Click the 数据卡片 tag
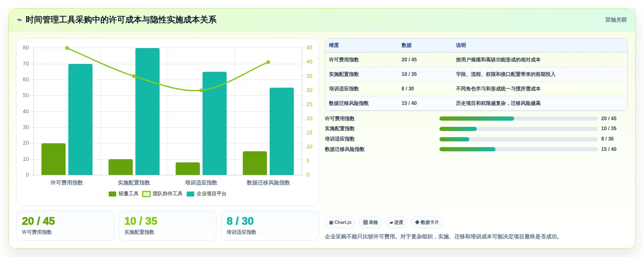Screen dimensions: 644x257 click(x=427, y=223)
